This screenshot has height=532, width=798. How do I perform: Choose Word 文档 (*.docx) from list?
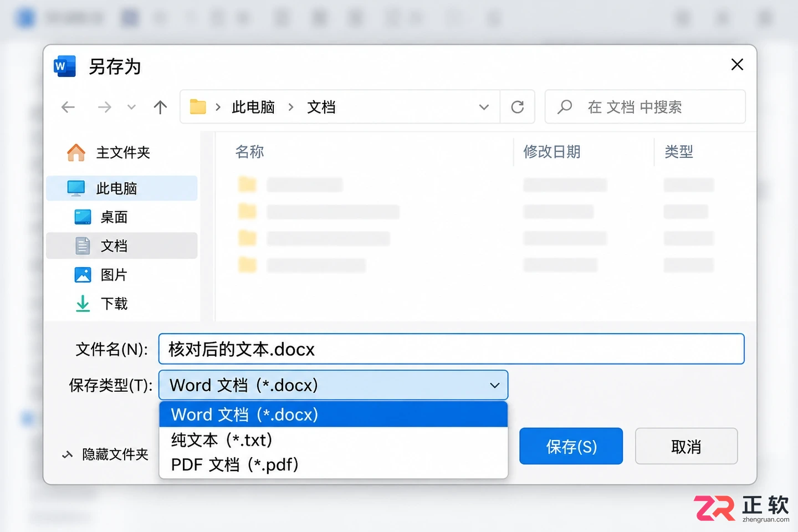tap(334, 415)
